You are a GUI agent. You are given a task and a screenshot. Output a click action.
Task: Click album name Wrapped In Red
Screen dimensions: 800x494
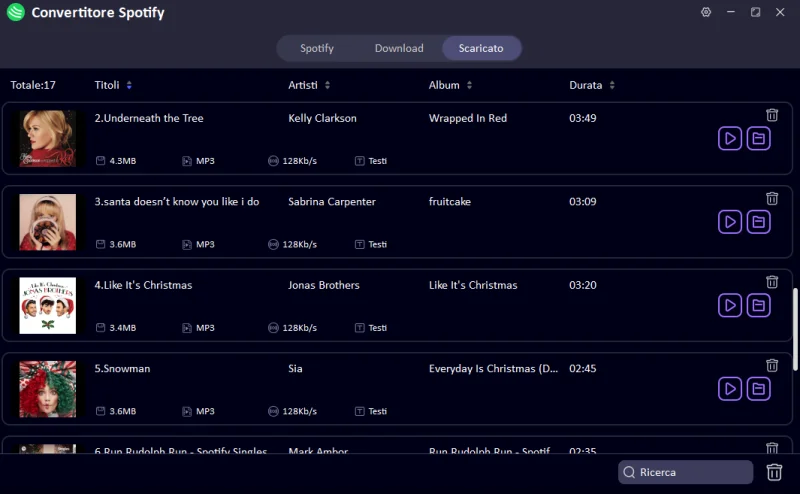pyautogui.click(x=468, y=118)
